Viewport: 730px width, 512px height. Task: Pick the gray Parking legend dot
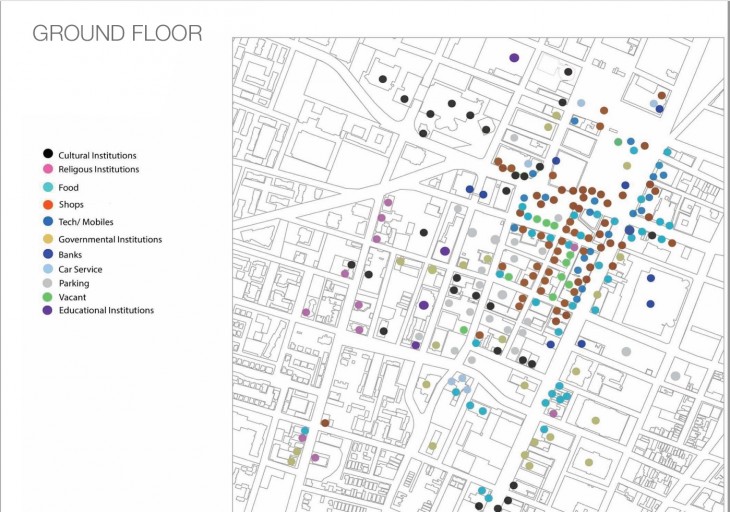point(48,283)
